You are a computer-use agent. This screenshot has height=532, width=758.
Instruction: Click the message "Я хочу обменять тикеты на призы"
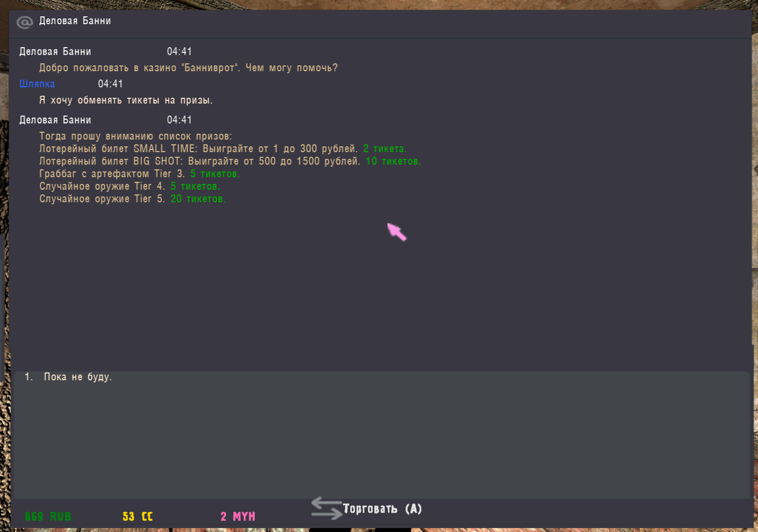pyautogui.click(x=125, y=100)
